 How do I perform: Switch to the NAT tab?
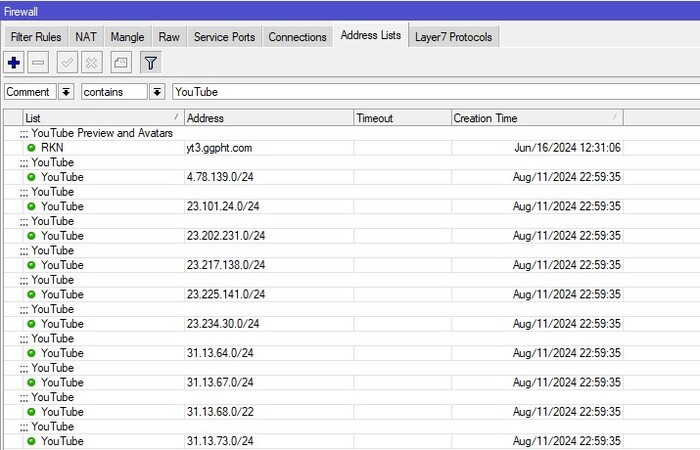point(86,37)
